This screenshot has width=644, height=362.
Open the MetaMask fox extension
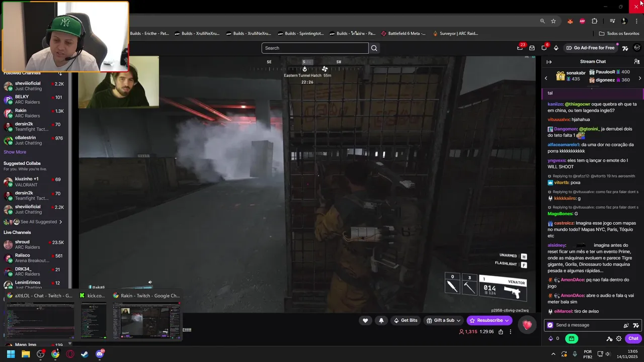[570, 21]
